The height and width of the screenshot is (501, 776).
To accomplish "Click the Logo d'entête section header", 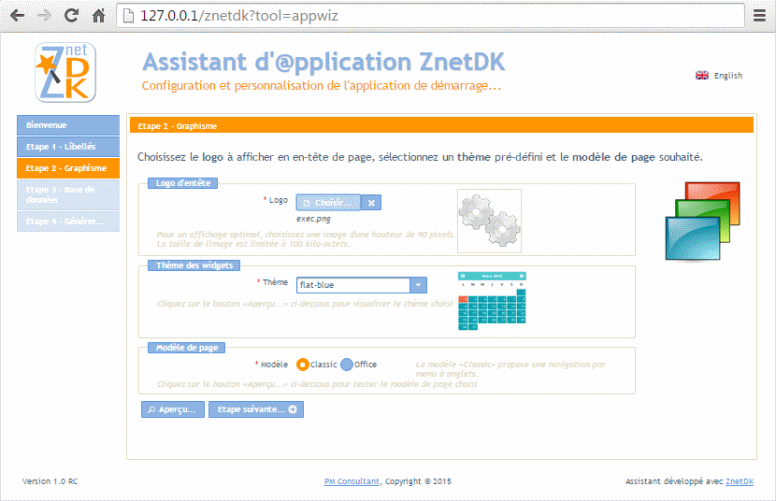I will (183, 183).
